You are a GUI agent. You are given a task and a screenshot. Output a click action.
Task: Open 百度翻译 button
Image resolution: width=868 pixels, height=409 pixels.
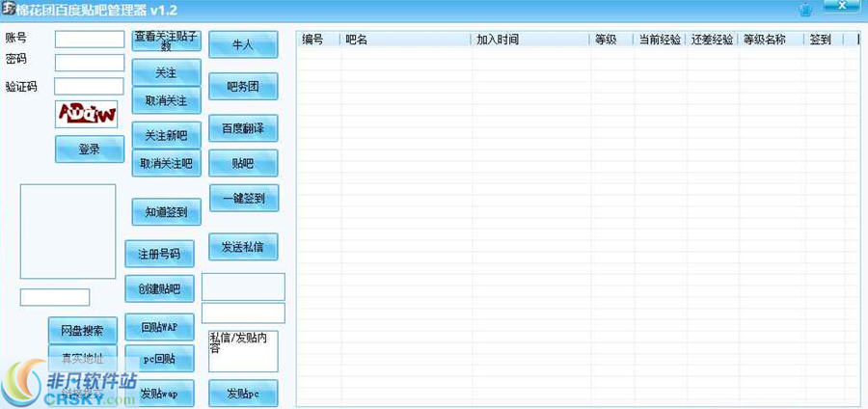[244, 128]
